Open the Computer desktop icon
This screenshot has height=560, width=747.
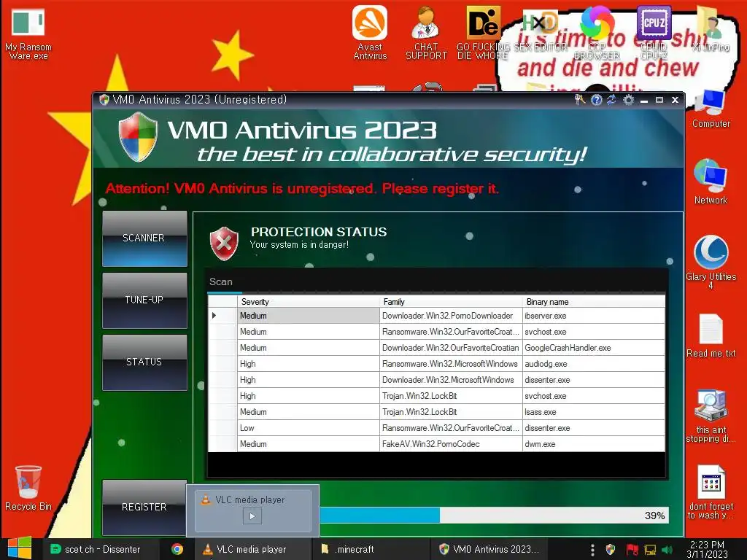(711, 109)
